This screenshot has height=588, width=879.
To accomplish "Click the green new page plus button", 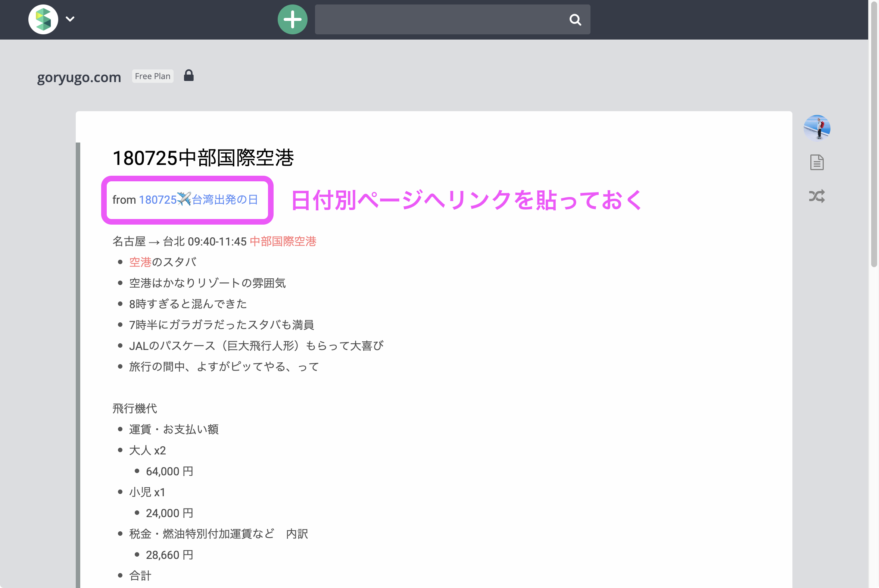I will click(292, 19).
